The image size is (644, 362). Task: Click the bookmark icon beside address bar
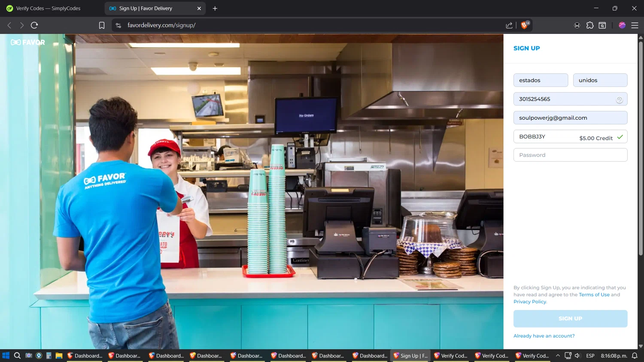tap(102, 25)
